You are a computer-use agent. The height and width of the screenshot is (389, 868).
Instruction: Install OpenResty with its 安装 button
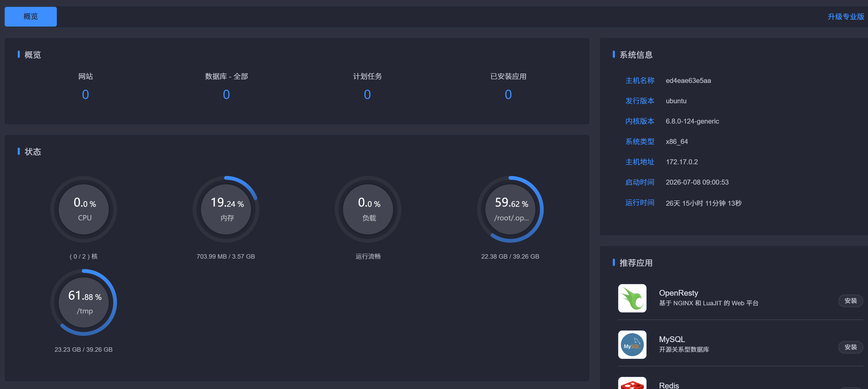point(851,301)
